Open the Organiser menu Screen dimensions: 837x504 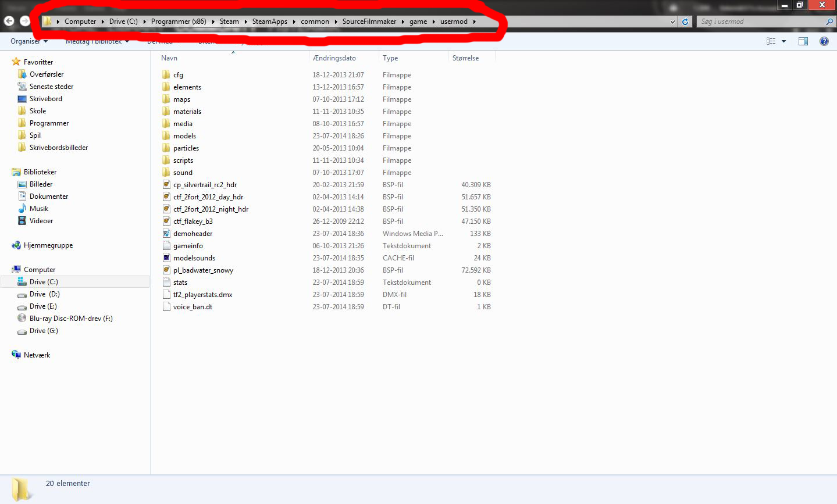(x=29, y=41)
